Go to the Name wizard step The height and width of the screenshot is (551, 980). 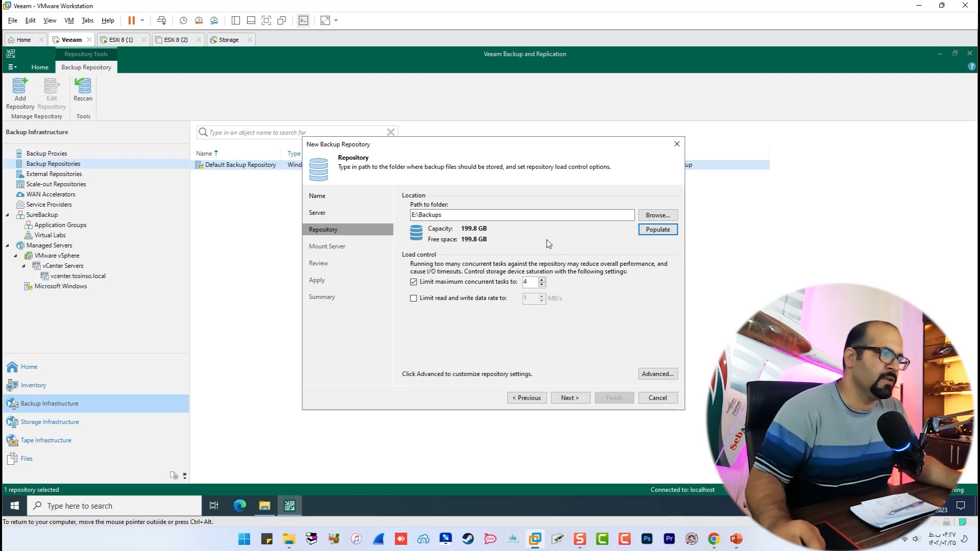[317, 196]
